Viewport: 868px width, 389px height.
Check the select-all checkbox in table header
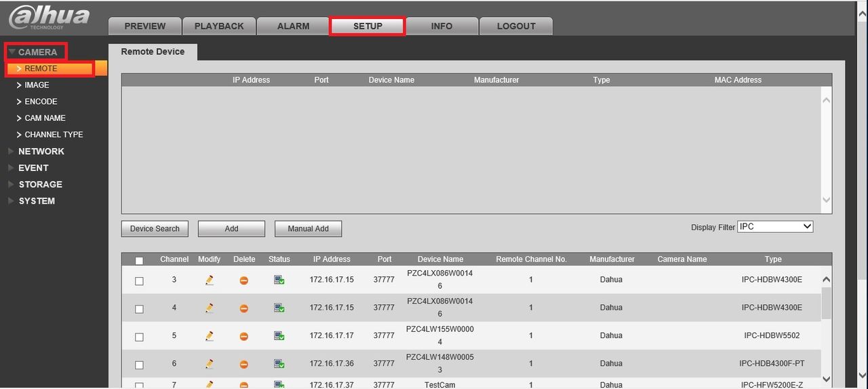point(139,260)
